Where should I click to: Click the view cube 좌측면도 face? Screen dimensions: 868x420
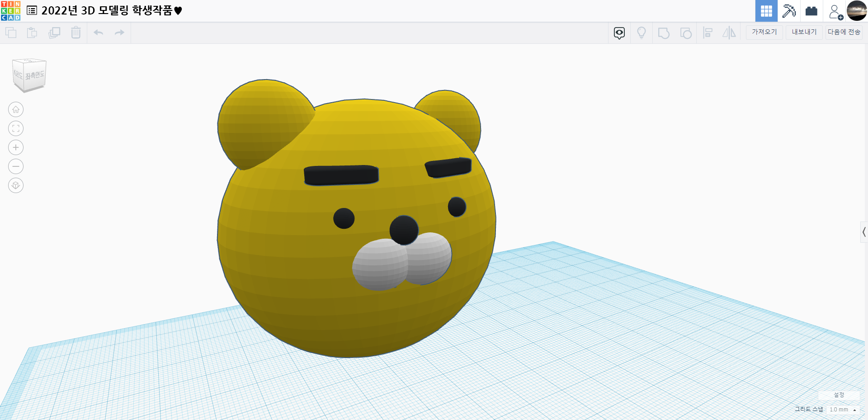35,76
